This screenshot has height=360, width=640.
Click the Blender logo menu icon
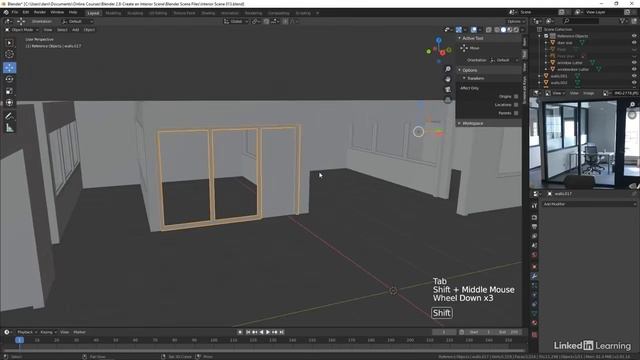point(6,12)
